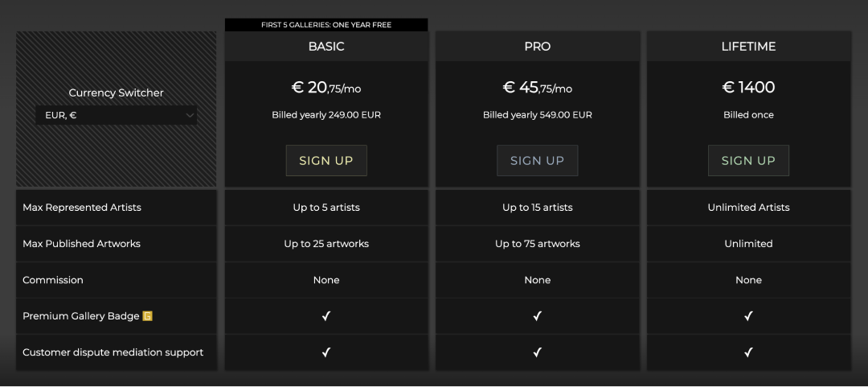Click Pro plan dispute mediation checkmark

(538, 352)
